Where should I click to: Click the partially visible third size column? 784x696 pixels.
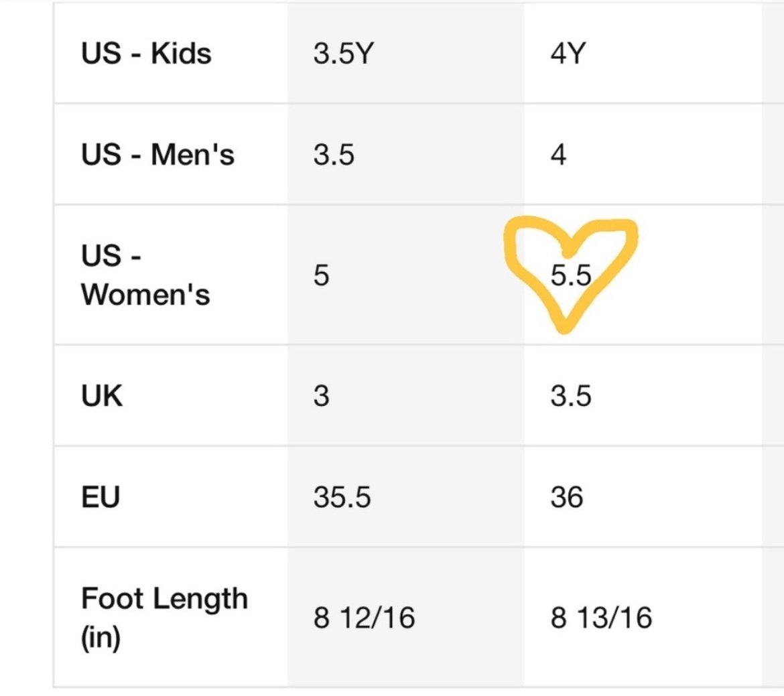[773, 345]
